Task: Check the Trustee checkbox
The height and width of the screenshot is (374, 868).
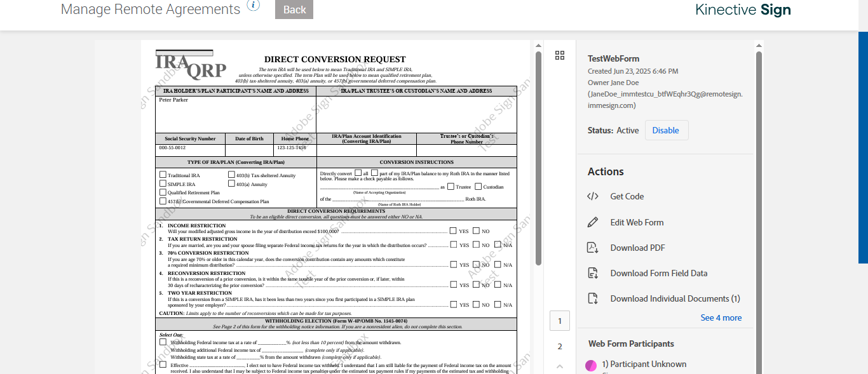Action: [451, 186]
